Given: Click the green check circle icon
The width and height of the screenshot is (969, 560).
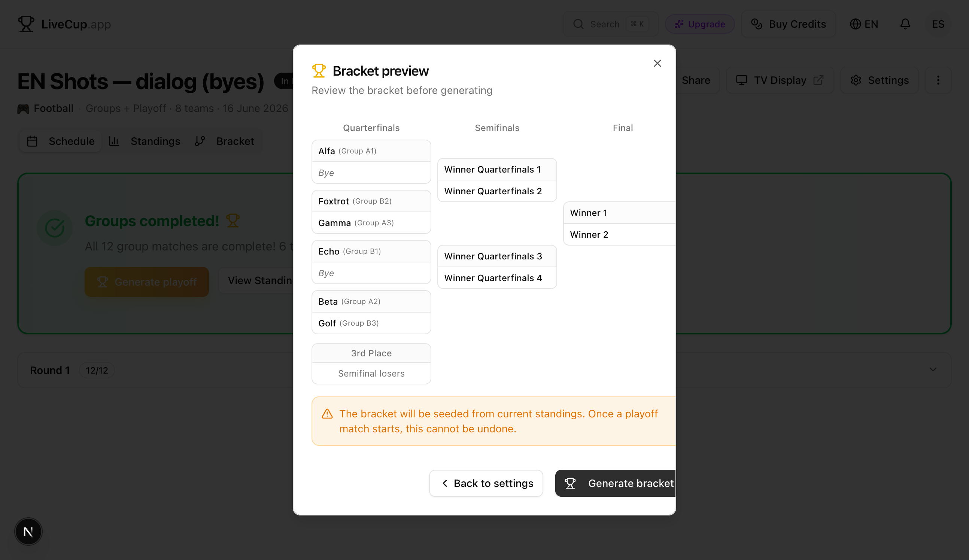Looking at the screenshot, I should click(55, 228).
